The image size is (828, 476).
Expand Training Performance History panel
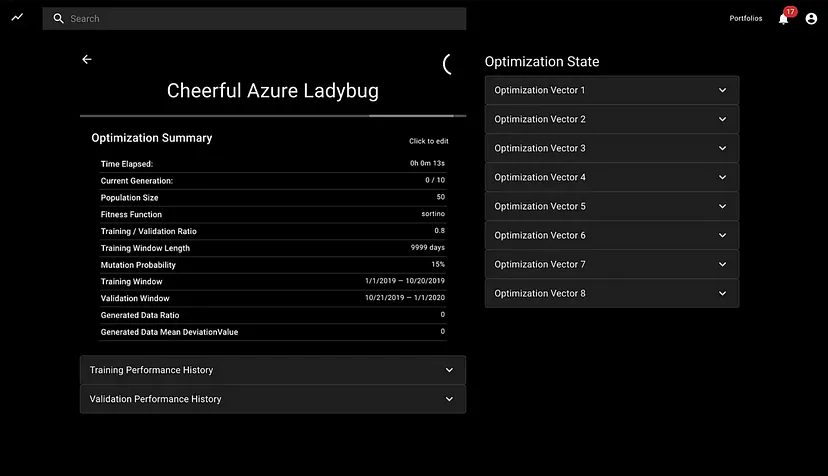click(272, 370)
